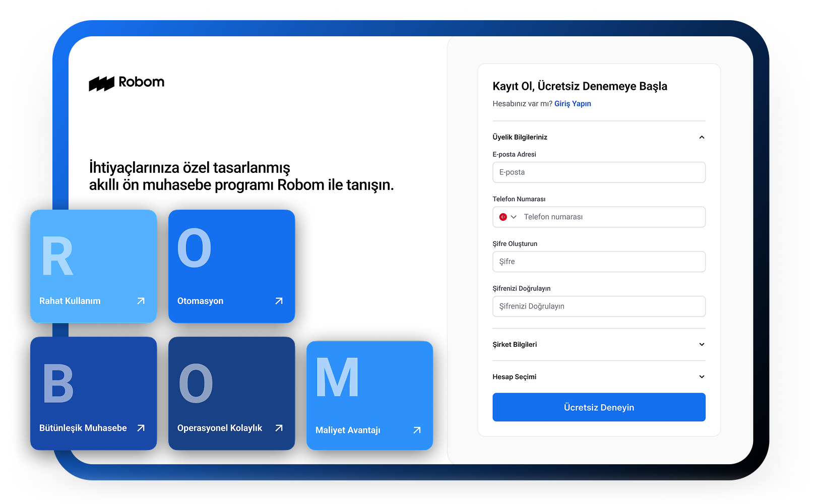Image resolution: width=822 pixels, height=504 pixels.
Task: Focus the E-posta input field
Action: [599, 172]
